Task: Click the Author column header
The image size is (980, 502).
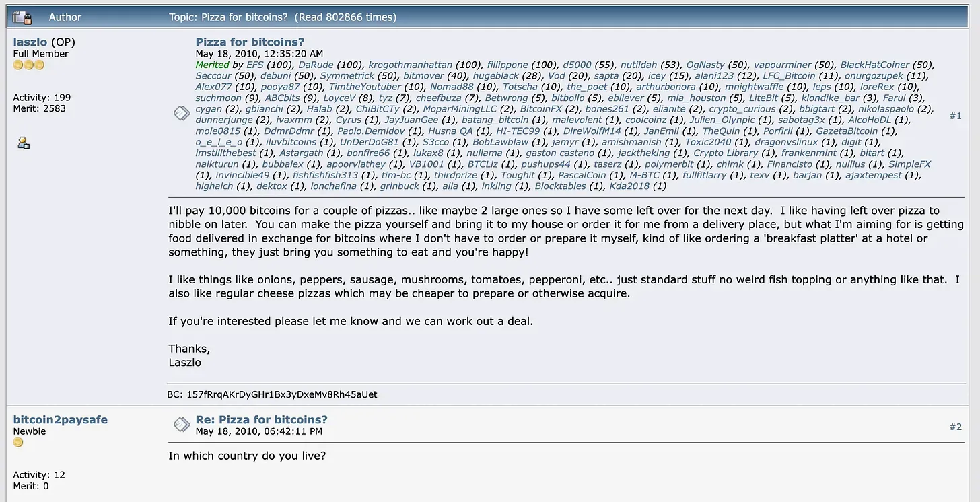Action: click(x=65, y=17)
